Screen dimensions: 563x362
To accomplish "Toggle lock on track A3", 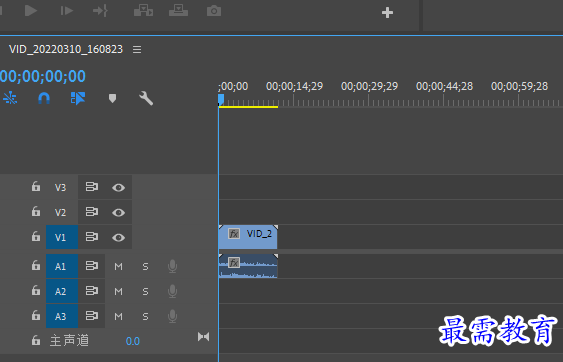I will tap(36, 315).
